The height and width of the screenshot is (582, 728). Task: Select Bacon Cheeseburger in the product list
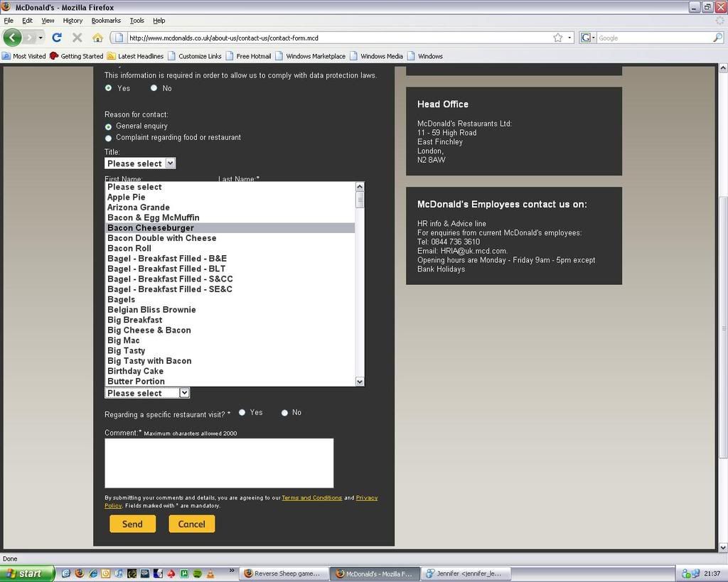pyautogui.click(x=230, y=228)
